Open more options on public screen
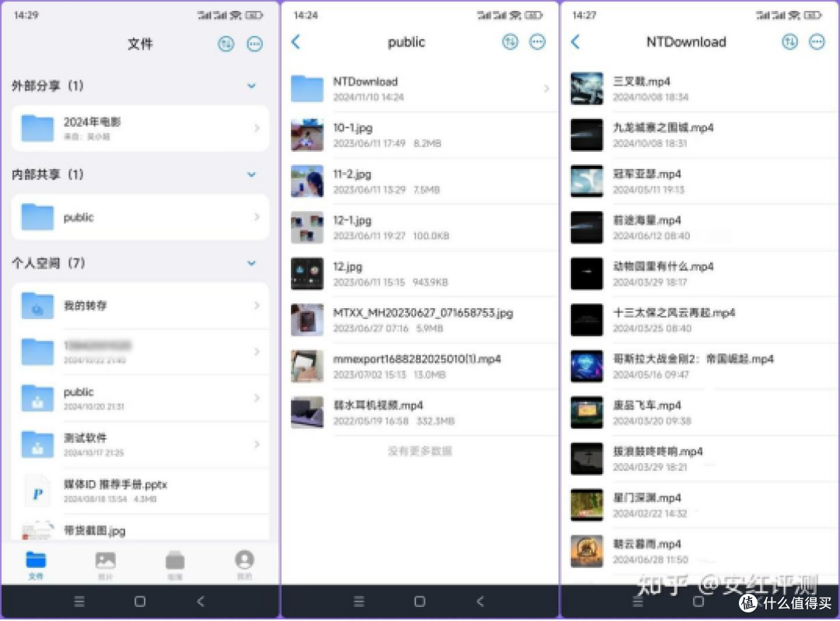Viewport: 840px width, 621px height. tap(537, 42)
